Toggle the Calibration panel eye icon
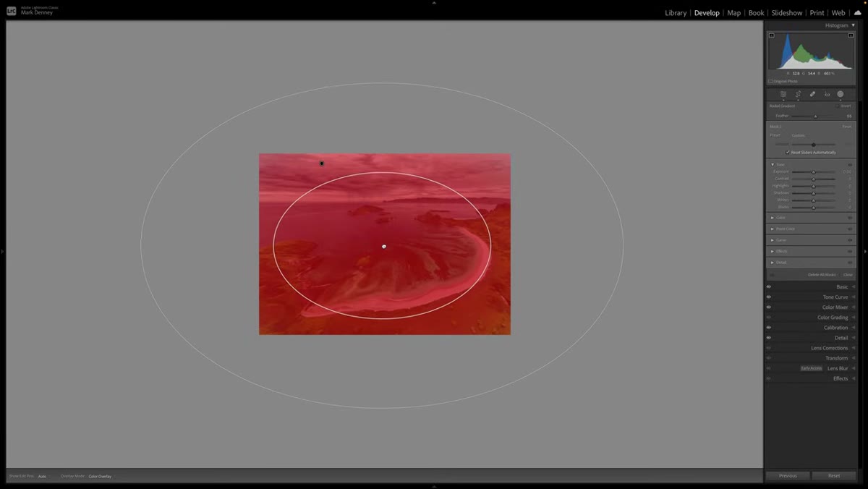 [x=769, y=328]
